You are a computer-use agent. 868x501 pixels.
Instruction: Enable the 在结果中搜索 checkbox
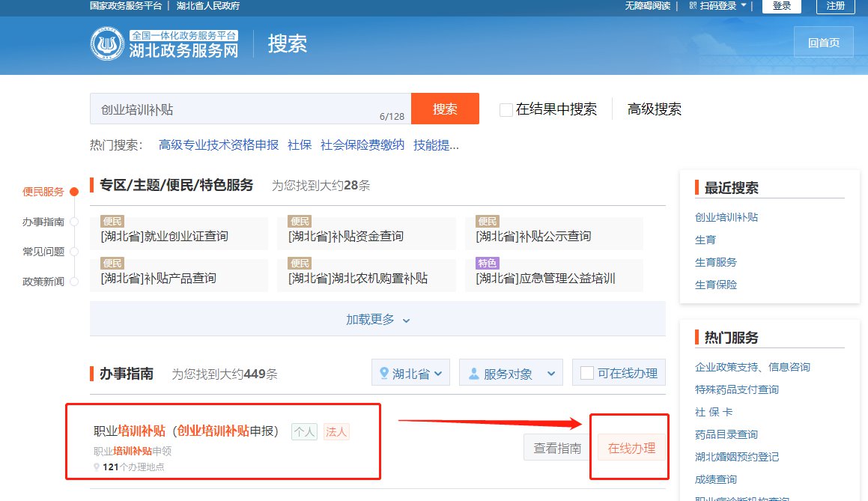[506, 110]
